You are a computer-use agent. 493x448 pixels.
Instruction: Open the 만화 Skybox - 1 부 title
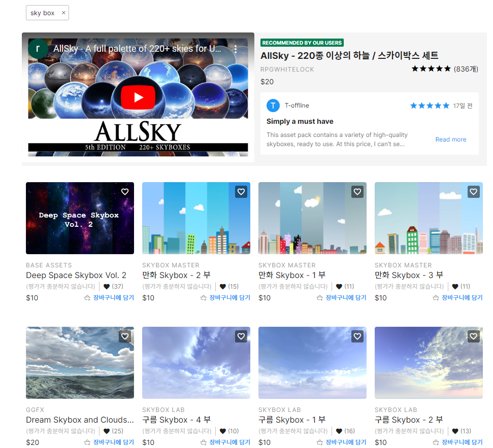point(292,275)
